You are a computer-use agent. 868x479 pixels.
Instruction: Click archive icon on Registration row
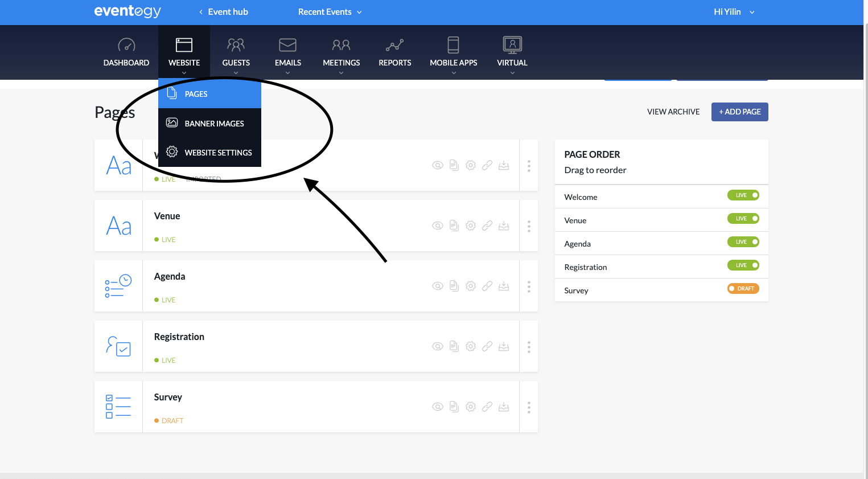coord(504,346)
